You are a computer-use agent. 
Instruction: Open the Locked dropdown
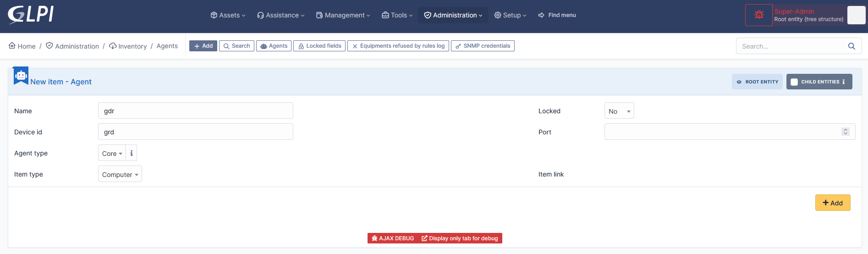tap(619, 111)
